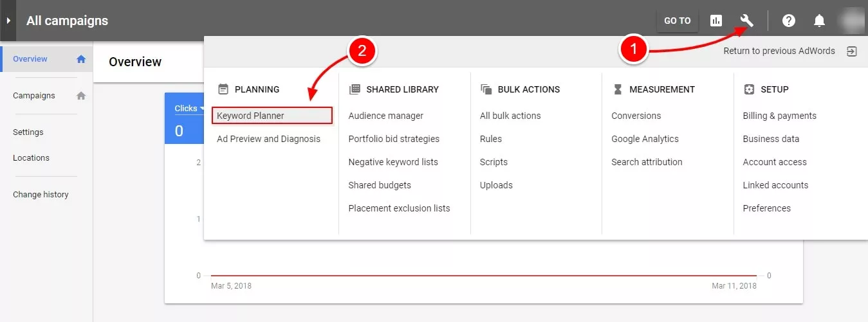868x322 pixels.
Task: Select Conversions under Measurement
Action: coord(636,116)
